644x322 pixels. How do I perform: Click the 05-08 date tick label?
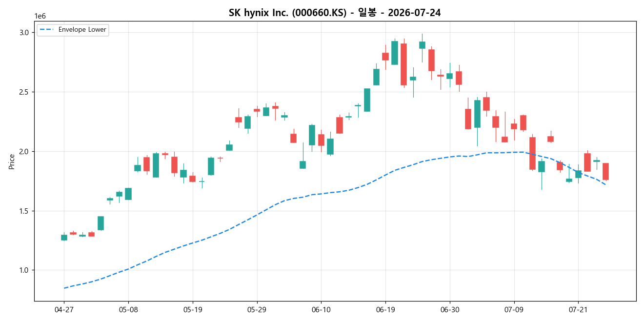pyautogui.click(x=128, y=309)
